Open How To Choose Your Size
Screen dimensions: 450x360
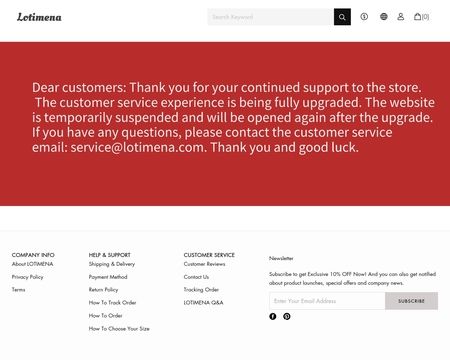pyautogui.click(x=119, y=329)
